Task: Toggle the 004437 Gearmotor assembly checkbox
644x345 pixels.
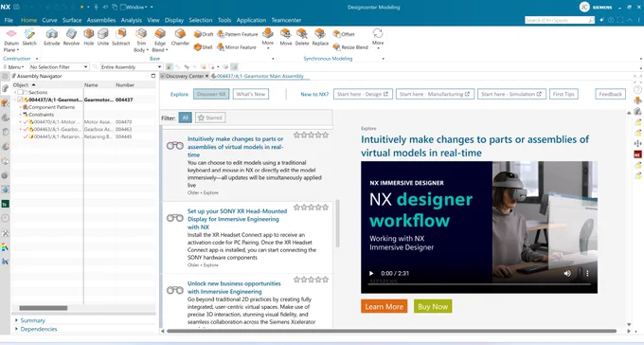Action: coord(20,100)
